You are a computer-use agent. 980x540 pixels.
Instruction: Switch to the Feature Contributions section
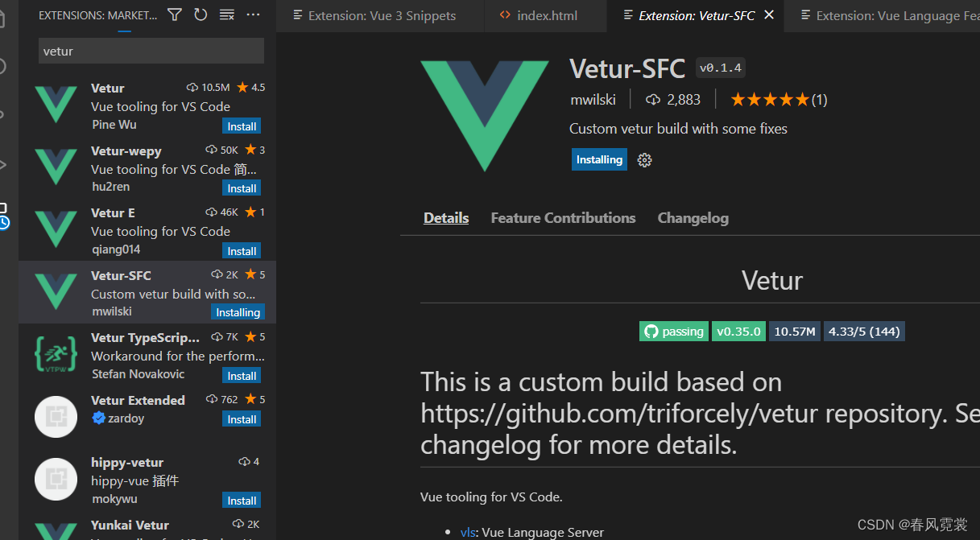point(563,218)
